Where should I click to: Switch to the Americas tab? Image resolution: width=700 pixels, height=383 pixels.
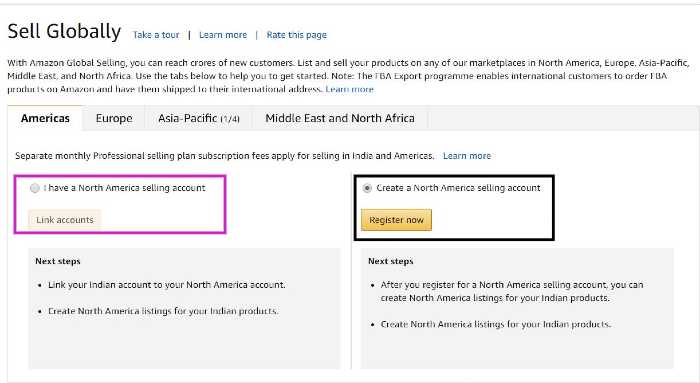[45, 118]
